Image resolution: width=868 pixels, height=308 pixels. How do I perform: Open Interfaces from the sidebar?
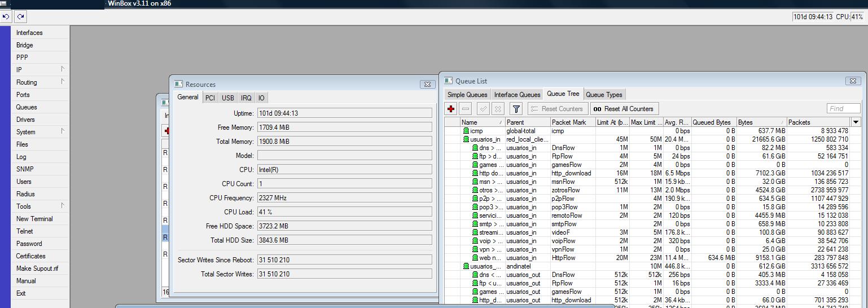pyautogui.click(x=29, y=33)
